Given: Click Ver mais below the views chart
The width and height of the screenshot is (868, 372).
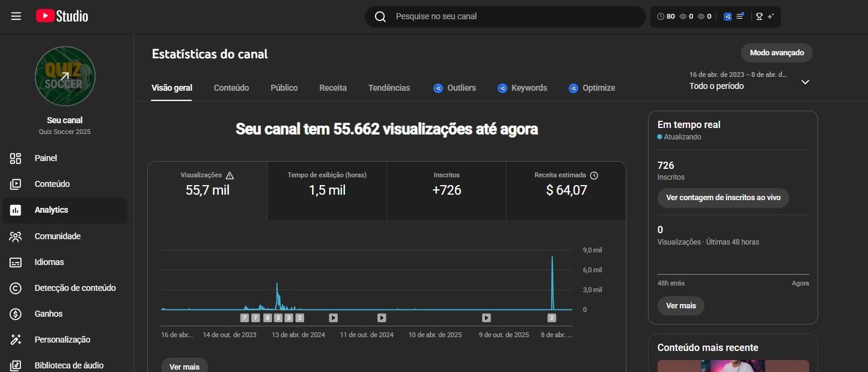Looking at the screenshot, I should (185, 366).
